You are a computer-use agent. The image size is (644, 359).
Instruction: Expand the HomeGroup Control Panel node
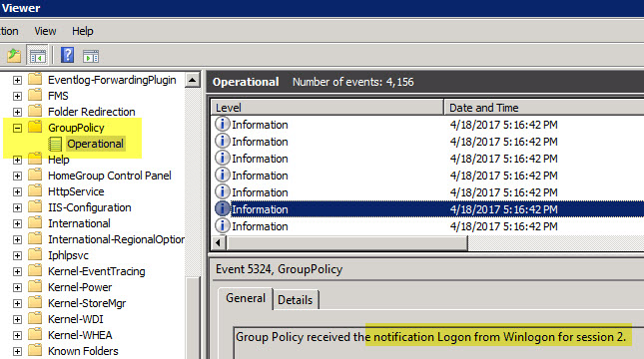(x=17, y=177)
